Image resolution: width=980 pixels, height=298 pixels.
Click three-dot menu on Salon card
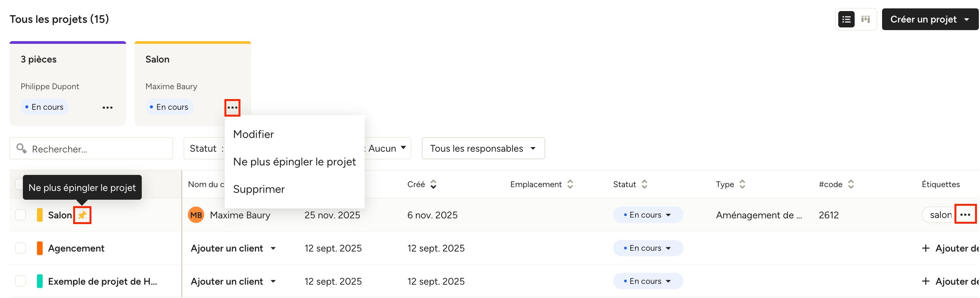(232, 107)
